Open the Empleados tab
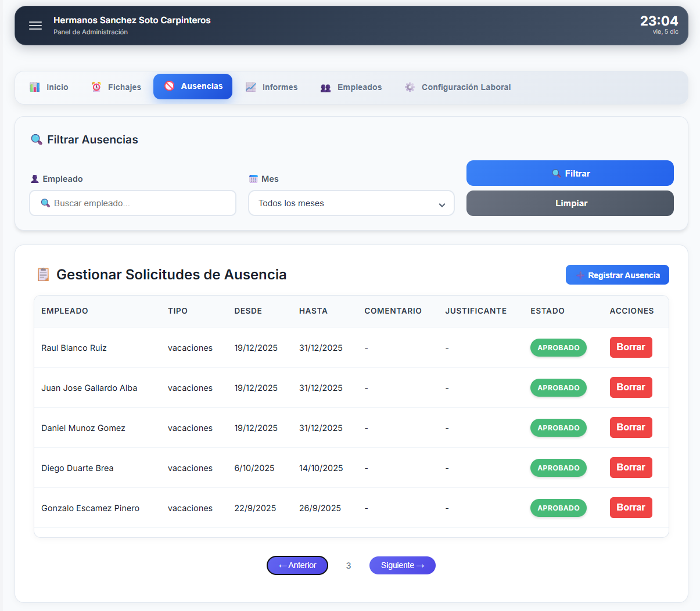 point(351,87)
